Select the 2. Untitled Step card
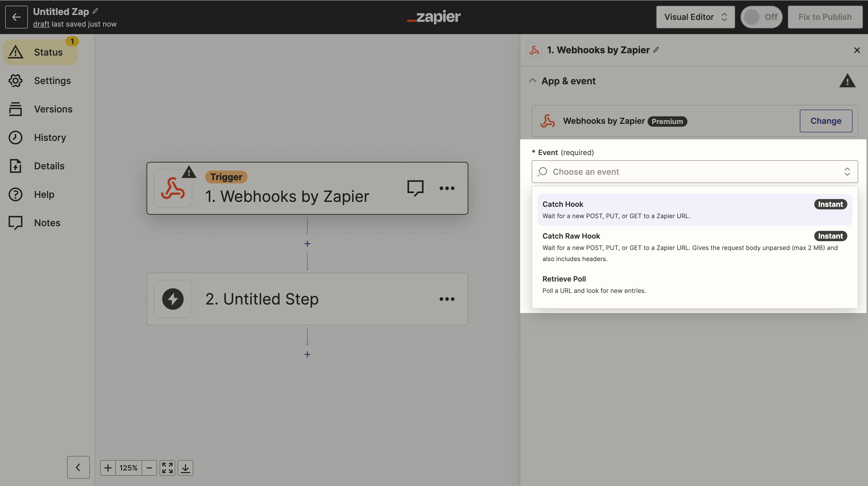Image resolution: width=868 pixels, height=486 pixels. coord(307,299)
